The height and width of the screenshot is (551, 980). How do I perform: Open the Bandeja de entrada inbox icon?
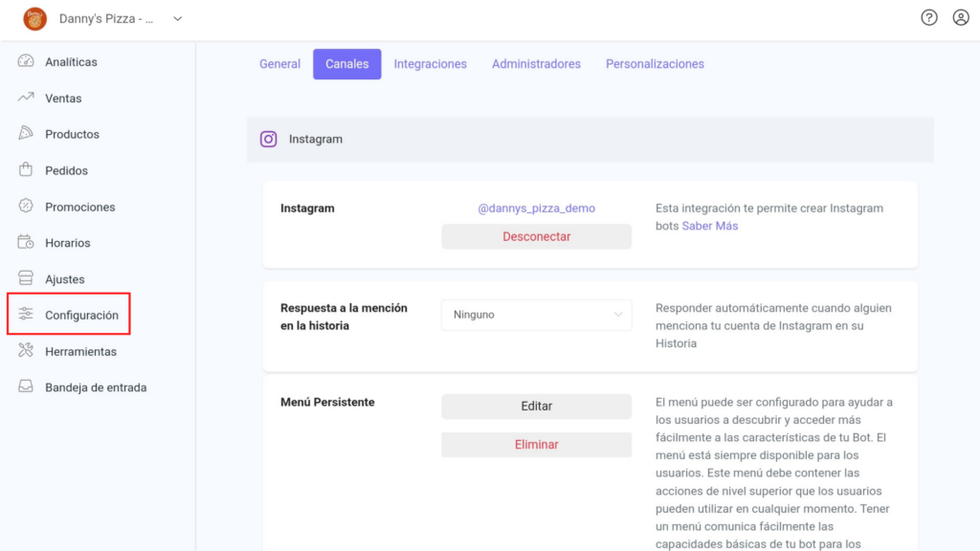click(x=26, y=386)
